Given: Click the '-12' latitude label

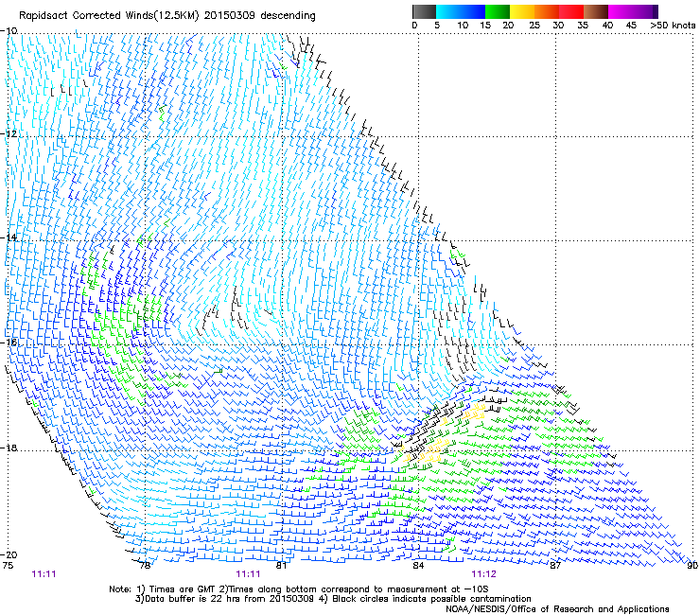Looking at the screenshot, I should click(9, 134).
